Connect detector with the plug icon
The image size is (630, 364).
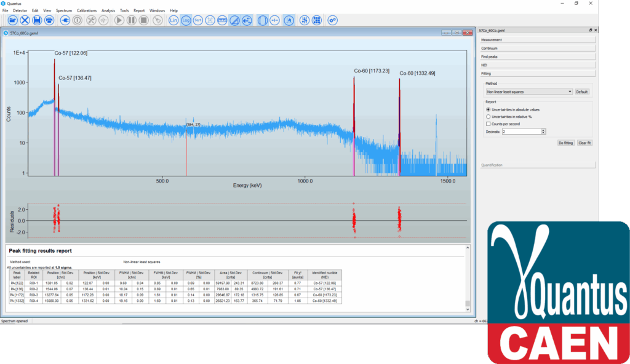point(65,20)
